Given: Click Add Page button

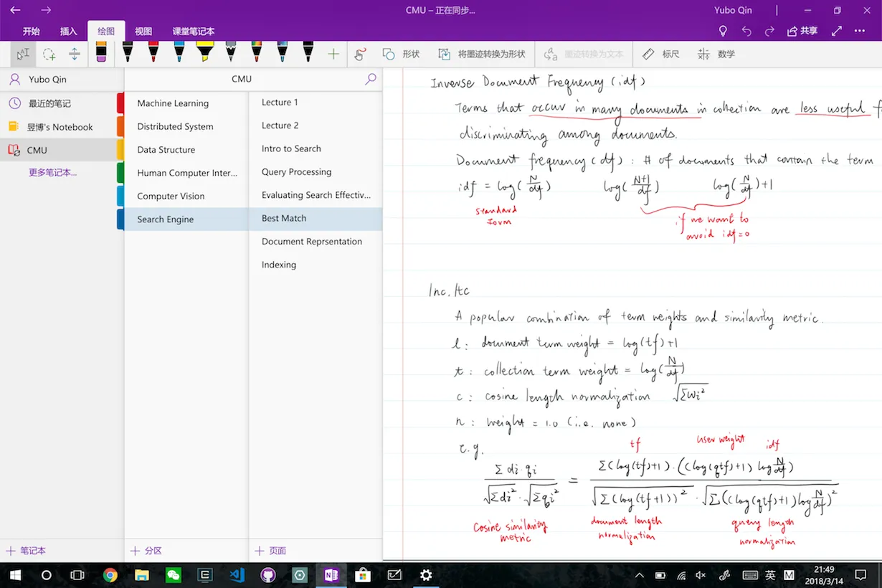Looking at the screenshot, I should point(270,551).
